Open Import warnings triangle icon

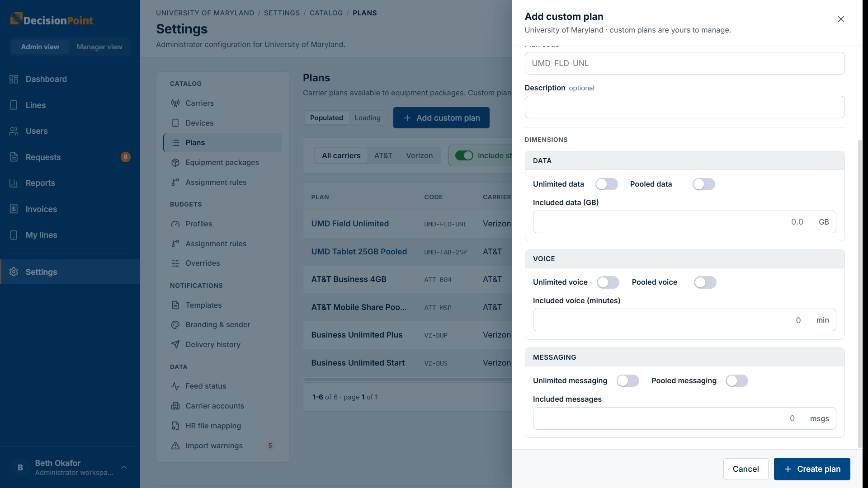pos(175,446)
